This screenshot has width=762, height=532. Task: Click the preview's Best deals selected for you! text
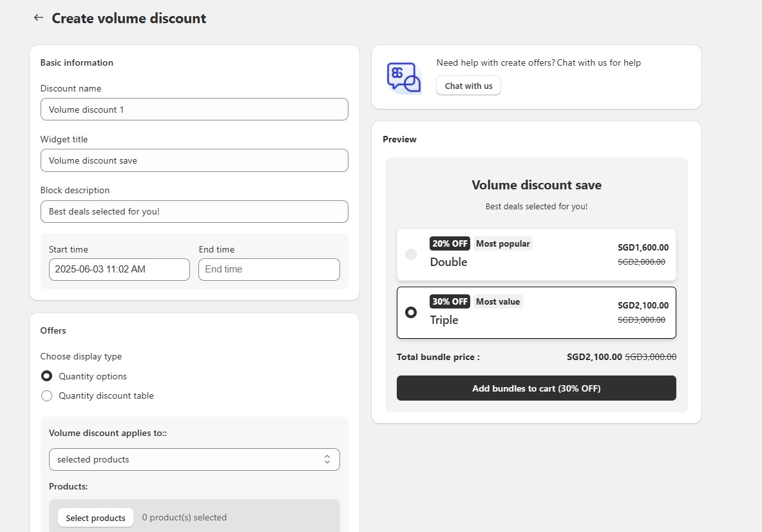537,207
